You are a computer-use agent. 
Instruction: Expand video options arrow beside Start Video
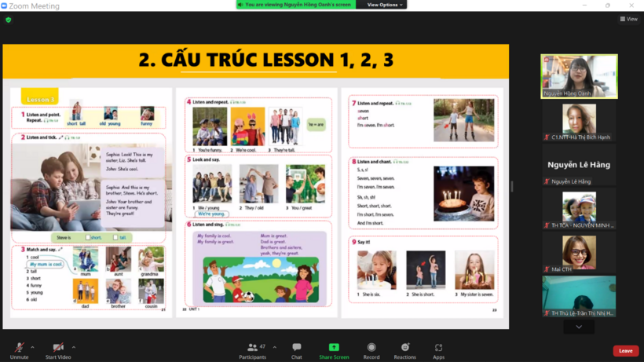pyautogui.click(x=74, y=347)
